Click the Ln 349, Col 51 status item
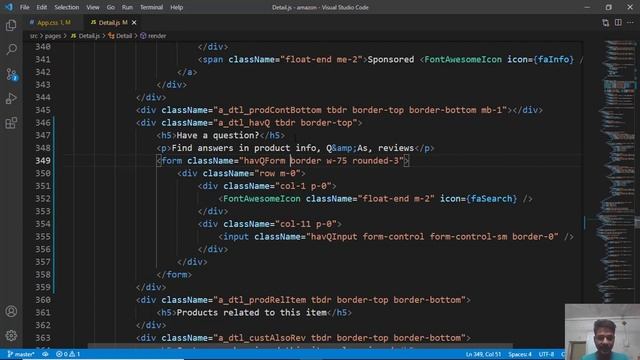The width and height of the screenshot is (640, 360). click(483, 354)
